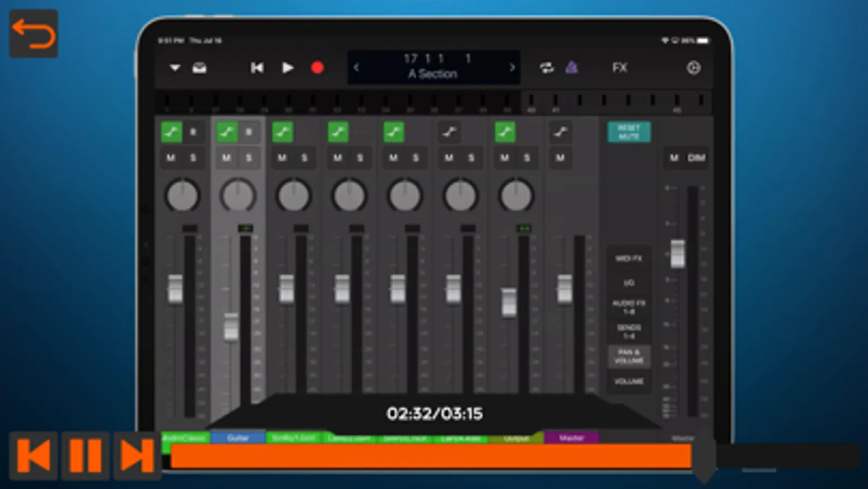Image resolution: width=868 pixels, height=489 pixels.
Task: Skip to the previous video chapter
Action: coord(34,455)
